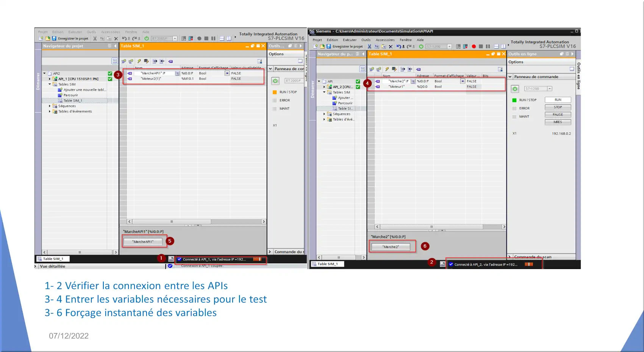644x352 pixels.
Task: Expand Tables d'évènements folder in left window
Action: point(50,112)
